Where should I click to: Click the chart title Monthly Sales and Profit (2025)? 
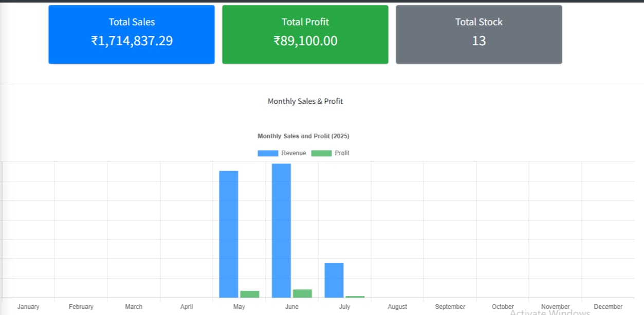tap(303, 136)
